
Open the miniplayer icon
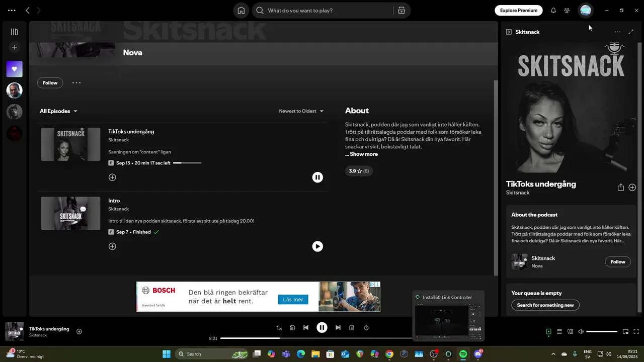[625, 331]
